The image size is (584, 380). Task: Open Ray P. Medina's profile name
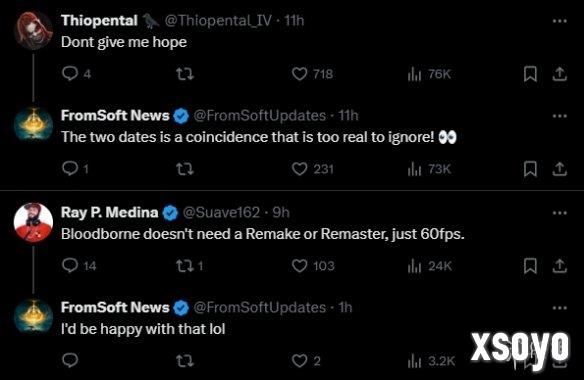pyautogui.click(x=110, y=212)
